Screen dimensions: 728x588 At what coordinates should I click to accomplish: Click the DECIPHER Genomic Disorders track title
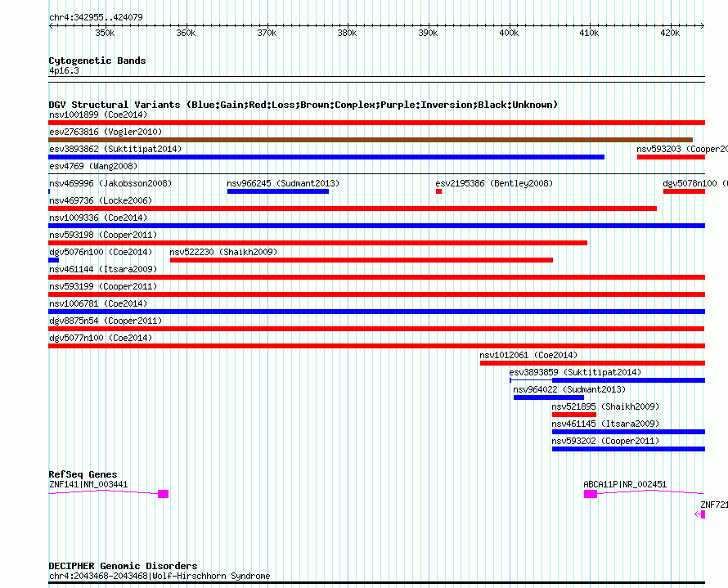point(123,566)
